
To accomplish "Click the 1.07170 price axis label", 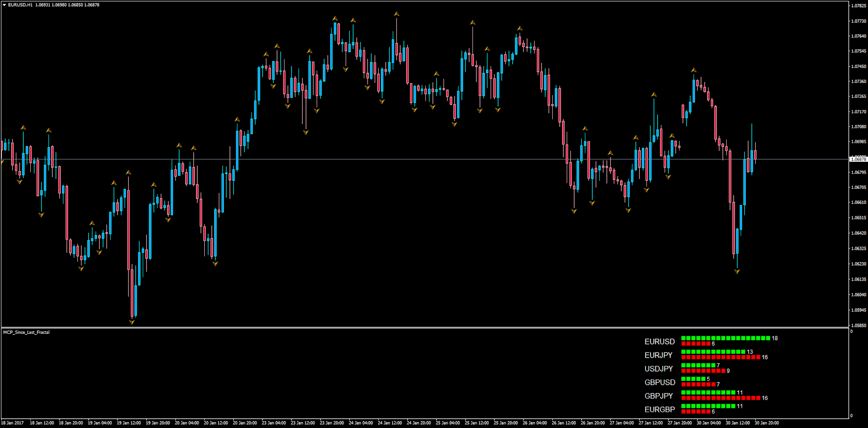I will point(859,112).
